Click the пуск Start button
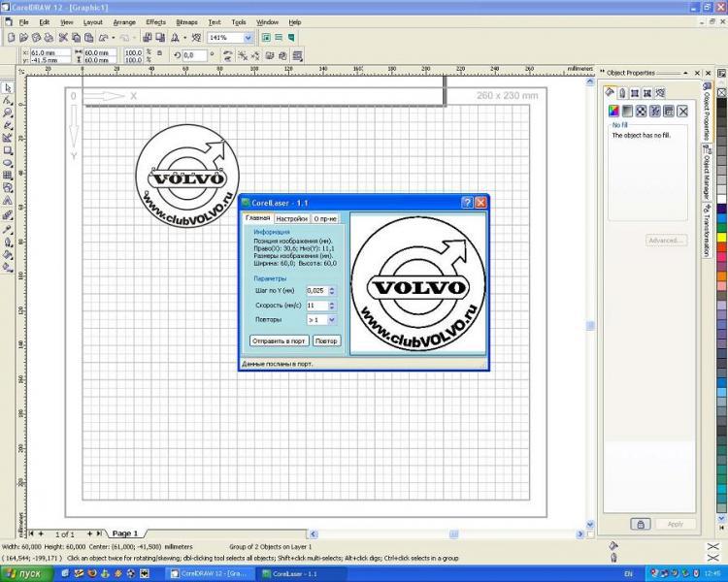Screen dimensions: 728x582 point(27,573)
